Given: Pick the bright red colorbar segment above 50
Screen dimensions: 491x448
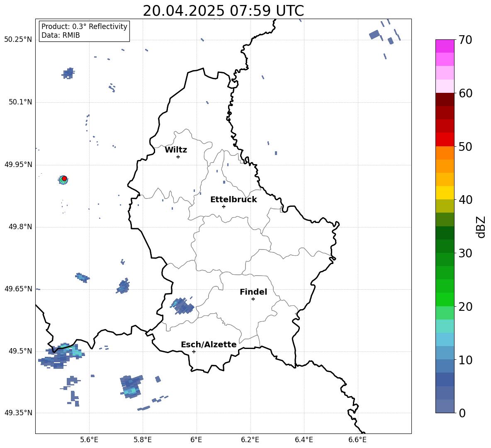Looking at the screenshot, I should tap(445, 140).
